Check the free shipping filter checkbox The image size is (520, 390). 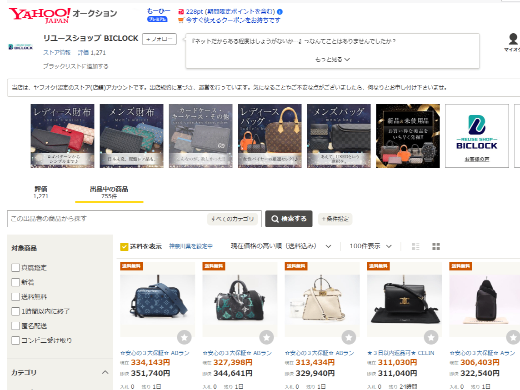(x=15, y=297)
